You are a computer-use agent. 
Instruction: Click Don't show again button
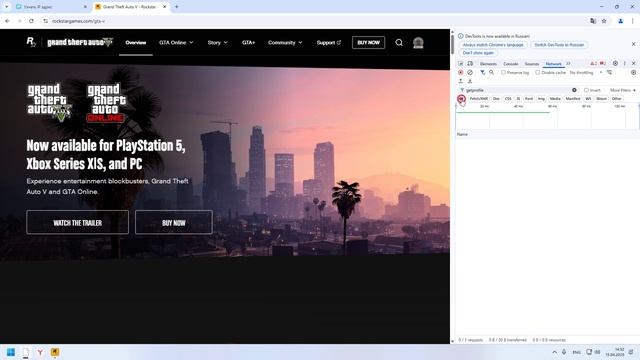(x=478, y=53)
